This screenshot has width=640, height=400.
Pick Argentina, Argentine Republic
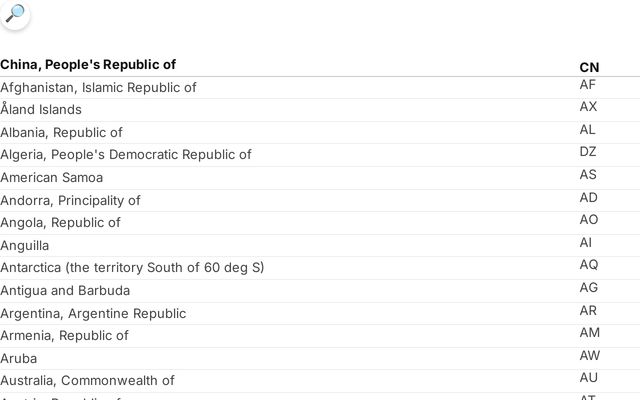(x=93, y=313)
